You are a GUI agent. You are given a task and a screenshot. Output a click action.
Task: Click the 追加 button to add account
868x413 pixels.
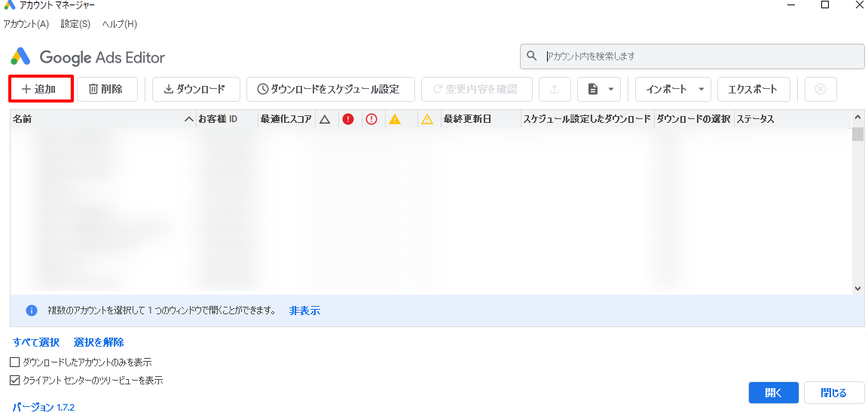(x=41, y=89)
